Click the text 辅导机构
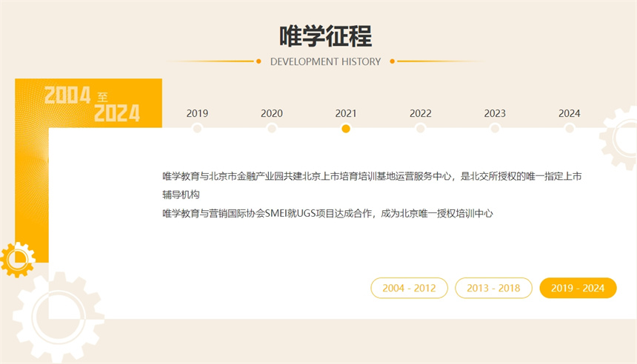This screenshot has width=637, height=364. (x=181, y=195)
